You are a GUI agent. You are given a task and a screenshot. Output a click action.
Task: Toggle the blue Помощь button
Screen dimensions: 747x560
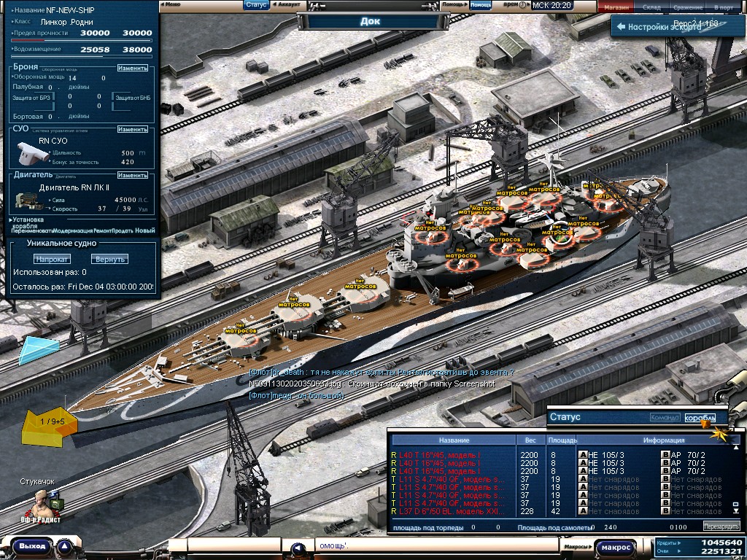(x=480, y=5)
